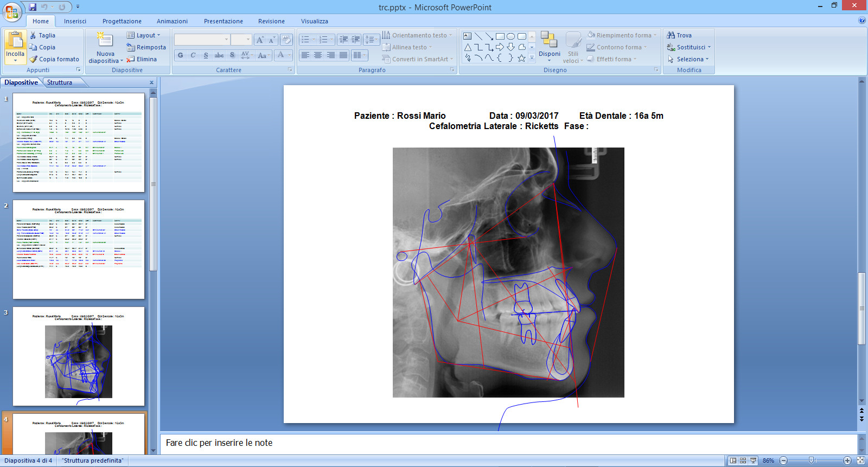
Task: Open the Seleziona dropdown
Action: point(688,59)
